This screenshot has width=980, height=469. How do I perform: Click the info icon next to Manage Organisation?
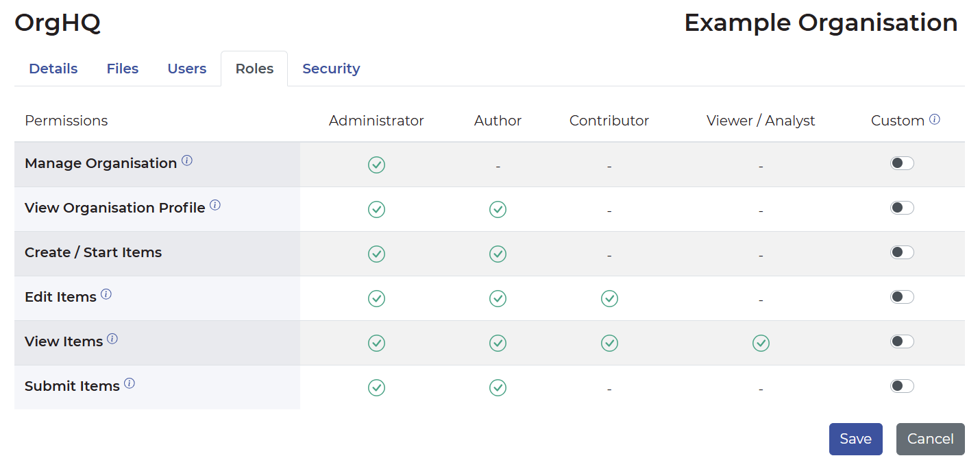[187, 160]
